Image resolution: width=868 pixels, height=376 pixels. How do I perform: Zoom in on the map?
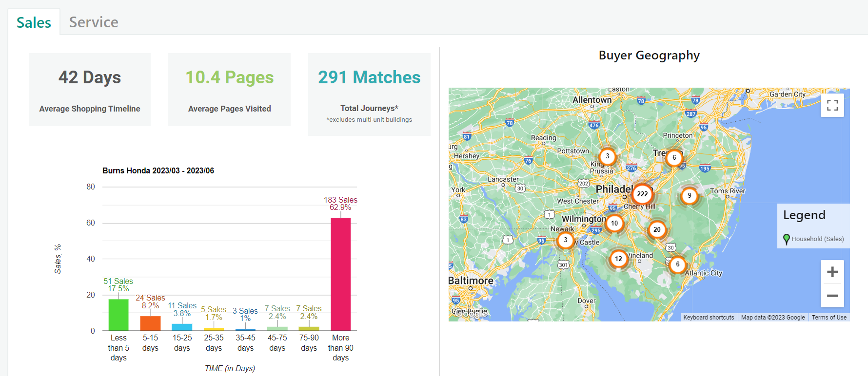(x=832, y=272)
